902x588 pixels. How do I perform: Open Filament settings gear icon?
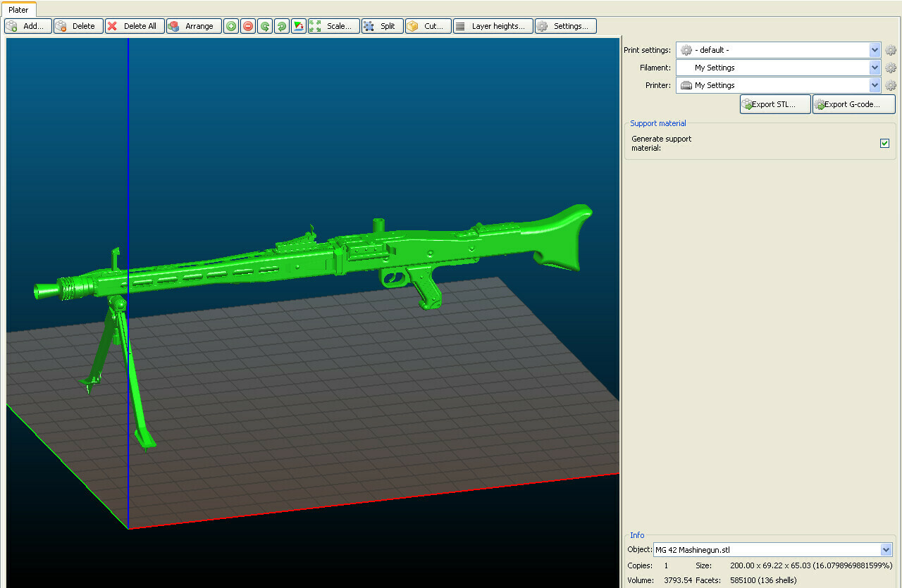[x=891, y=68]
